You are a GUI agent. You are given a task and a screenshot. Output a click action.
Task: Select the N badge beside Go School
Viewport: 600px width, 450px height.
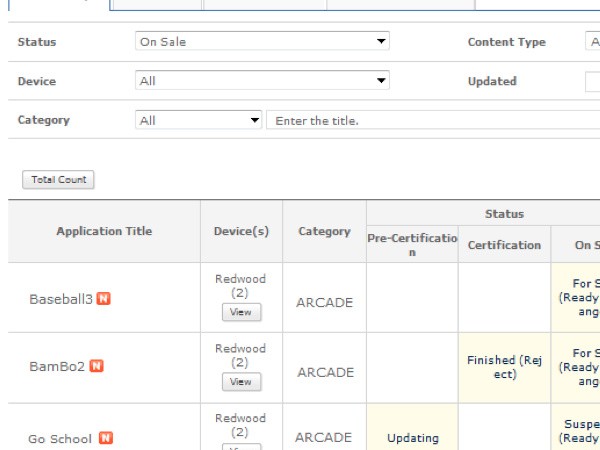[x=105, y=438]
